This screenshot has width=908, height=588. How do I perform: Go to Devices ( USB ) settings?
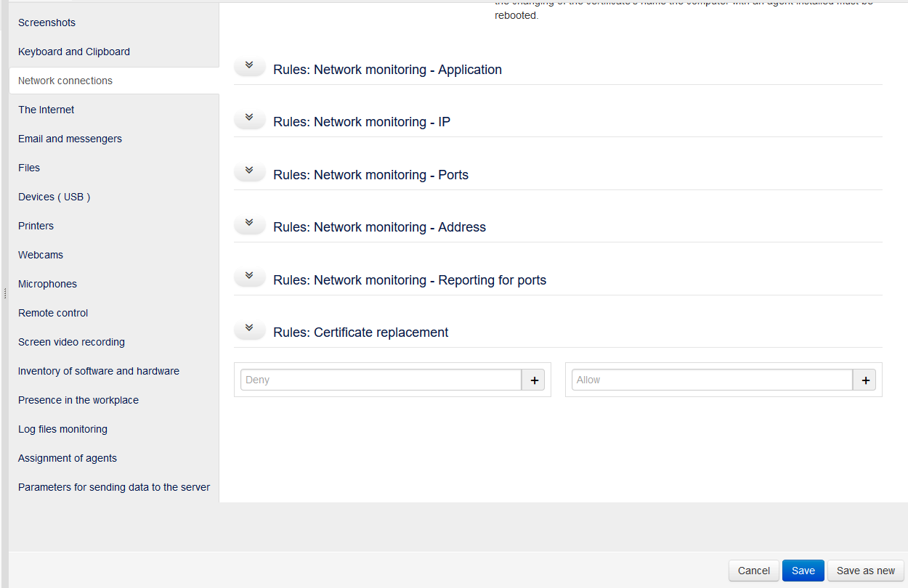pos(54,197)
